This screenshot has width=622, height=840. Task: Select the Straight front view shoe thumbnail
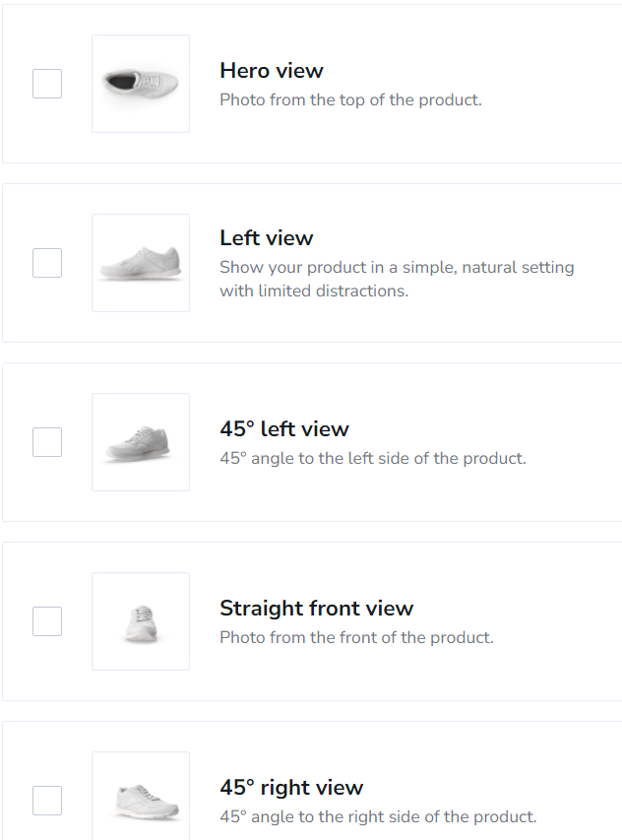pos(141,621)
